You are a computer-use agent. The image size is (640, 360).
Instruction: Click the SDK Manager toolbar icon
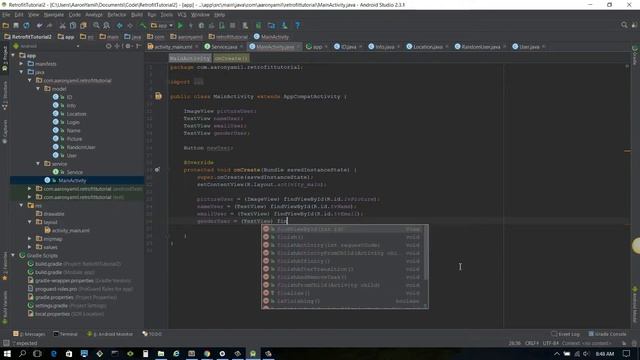click(x=284, y=25)
